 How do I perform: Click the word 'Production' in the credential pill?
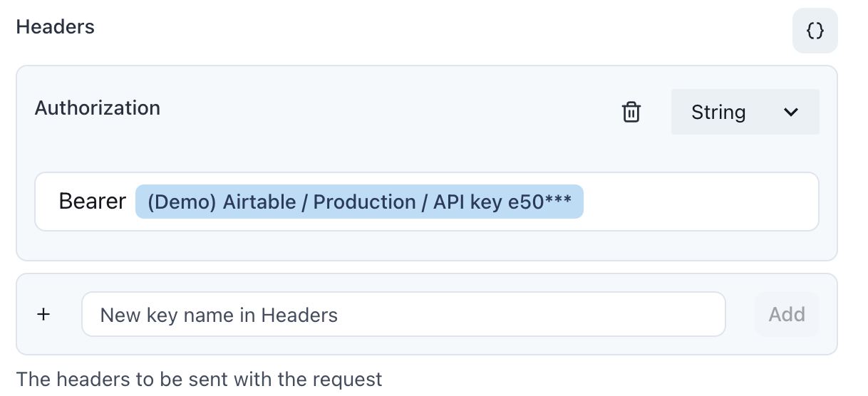(x=365, y=202)
